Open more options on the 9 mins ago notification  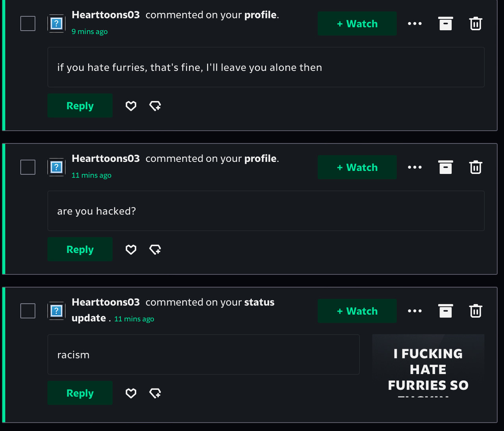(415, 24)
